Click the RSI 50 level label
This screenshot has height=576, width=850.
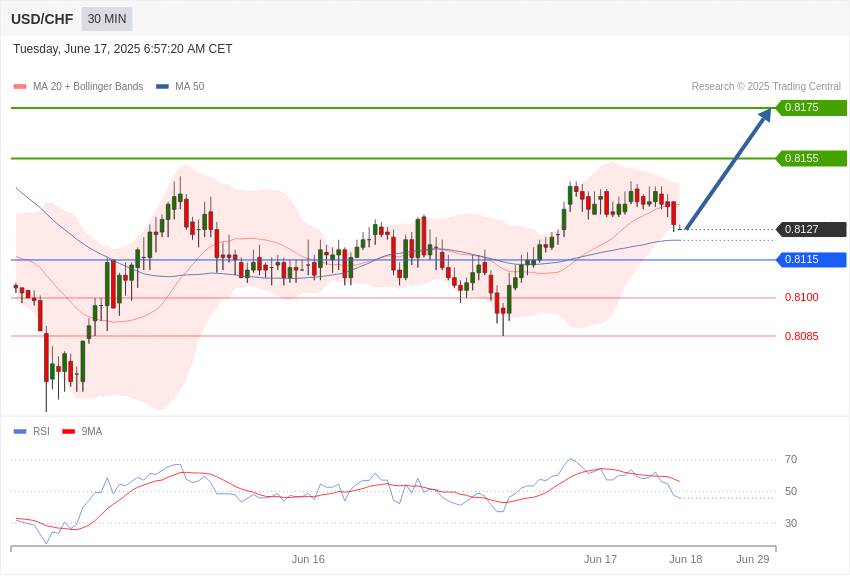pyautogui.click(x=791, y=491)
